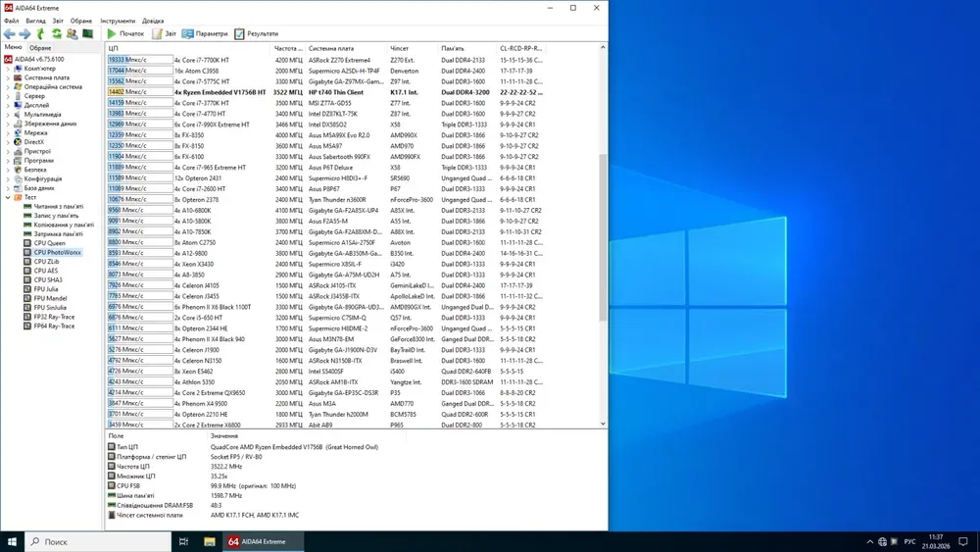The height and width of the screenshot is (552, 980).
Task: Collapse the Тест tree node
Action: click(x=8, y=197)
